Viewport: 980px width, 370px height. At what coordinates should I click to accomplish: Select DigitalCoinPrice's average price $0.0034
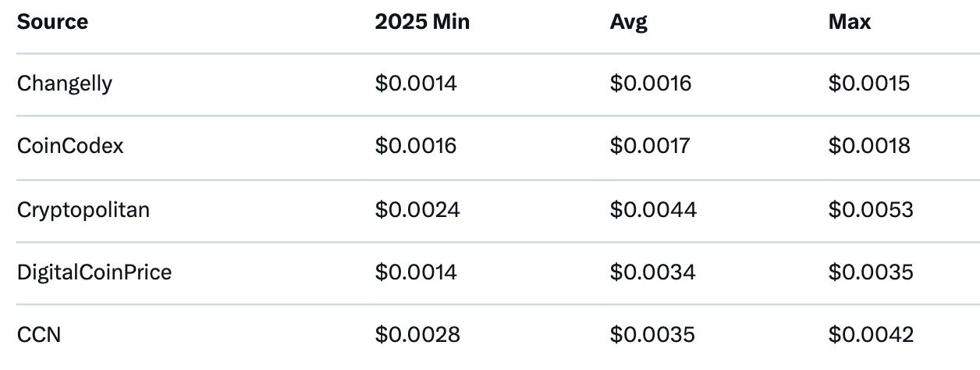(x=652, y=272)
